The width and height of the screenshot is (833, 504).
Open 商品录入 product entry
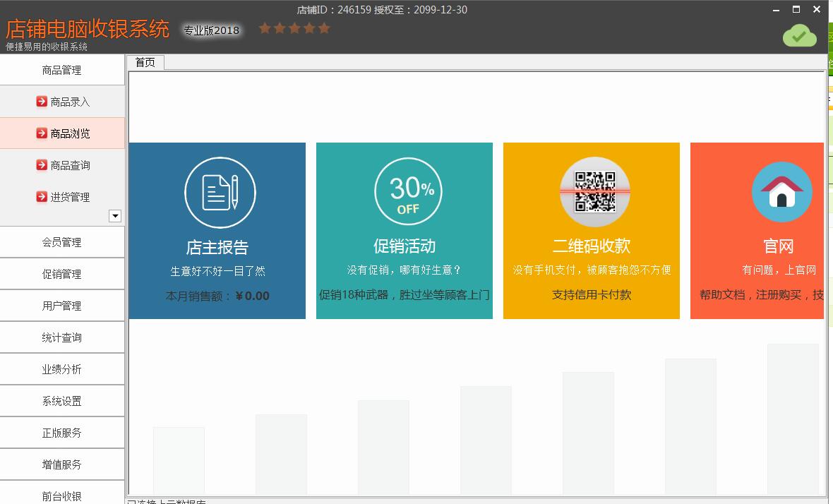click(62, 102)
